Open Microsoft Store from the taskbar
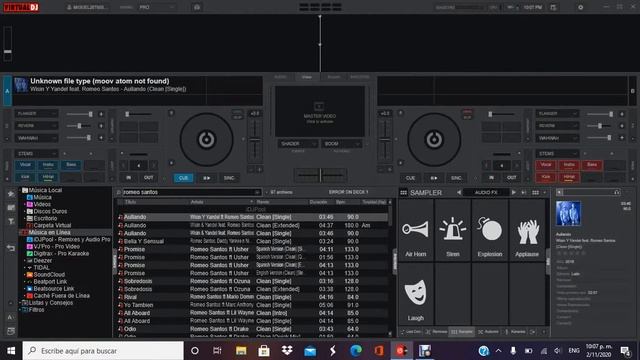Screen dimensions: 640x360 click(264, 351)
